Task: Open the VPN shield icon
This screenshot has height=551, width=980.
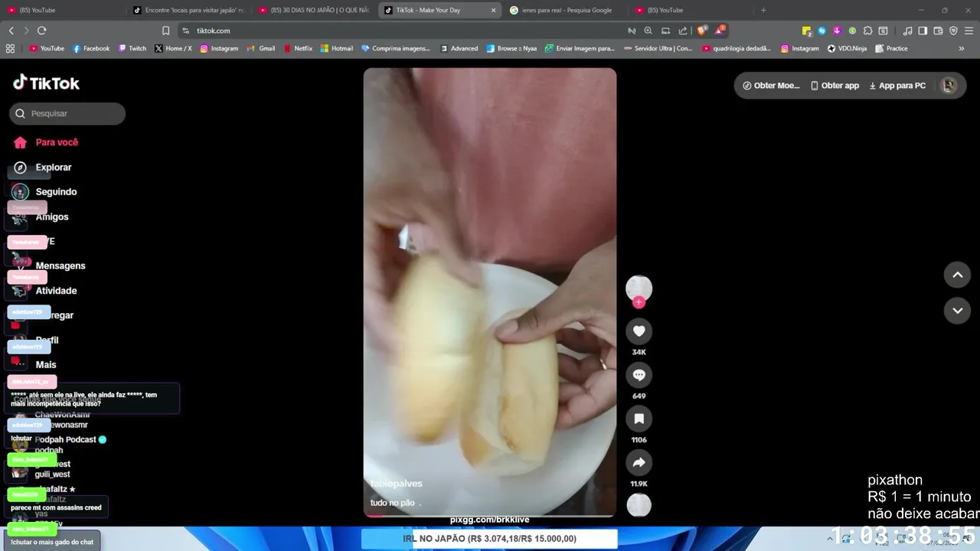Action: [953, 31]
